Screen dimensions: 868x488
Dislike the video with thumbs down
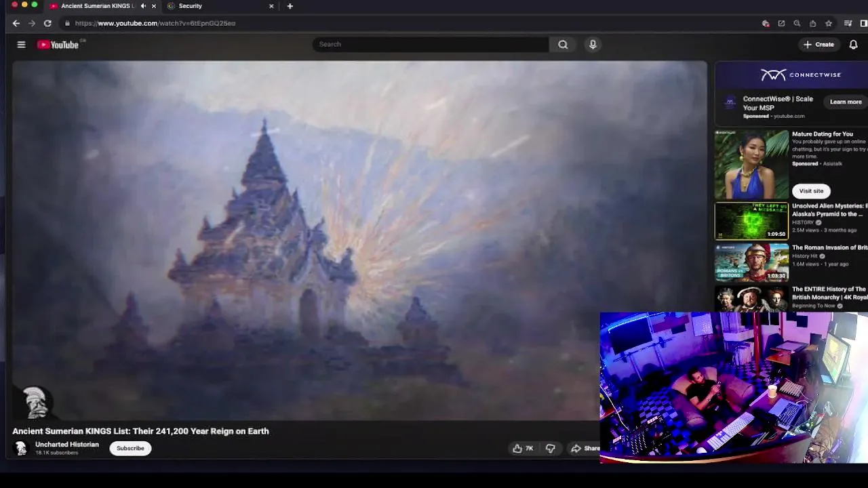point(551,448)
